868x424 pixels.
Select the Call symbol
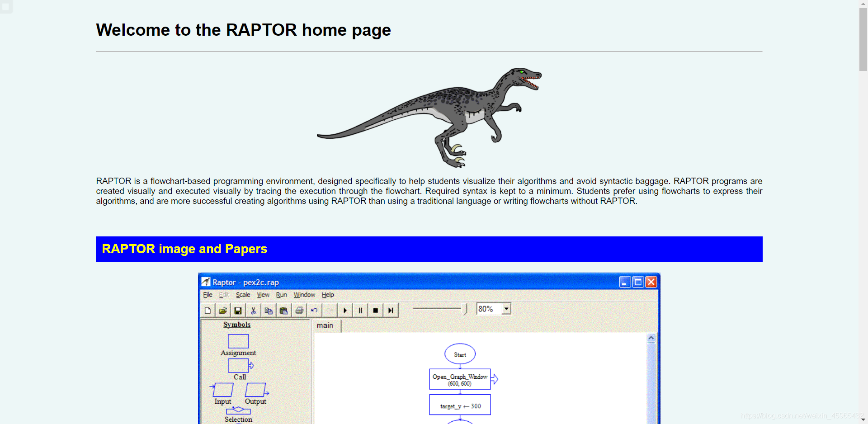pyautogui.click(x=238, y=366)
